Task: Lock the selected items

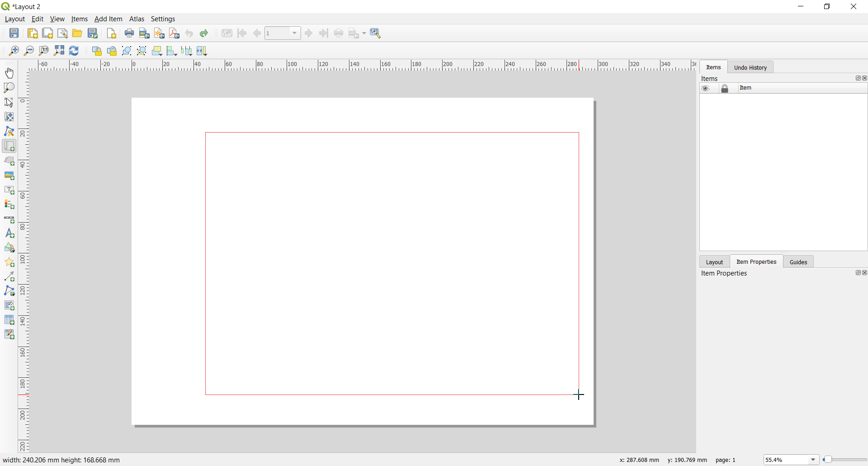Action: 97,51
